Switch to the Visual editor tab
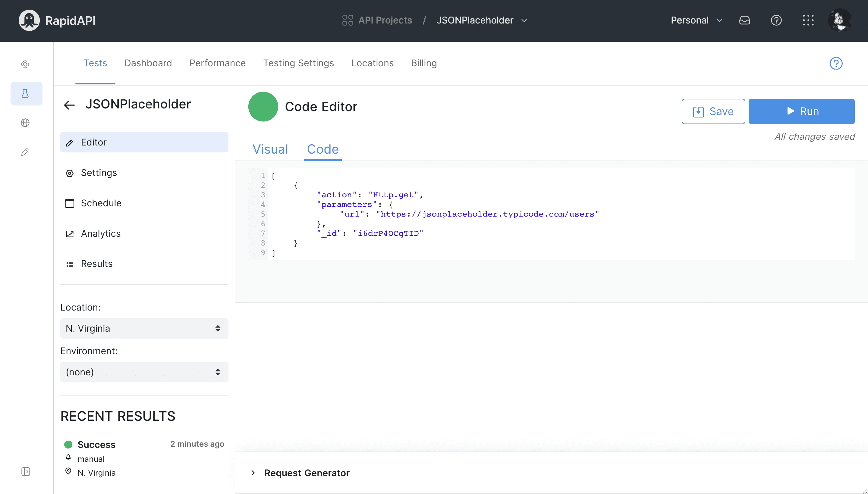 tap(270, 149)
